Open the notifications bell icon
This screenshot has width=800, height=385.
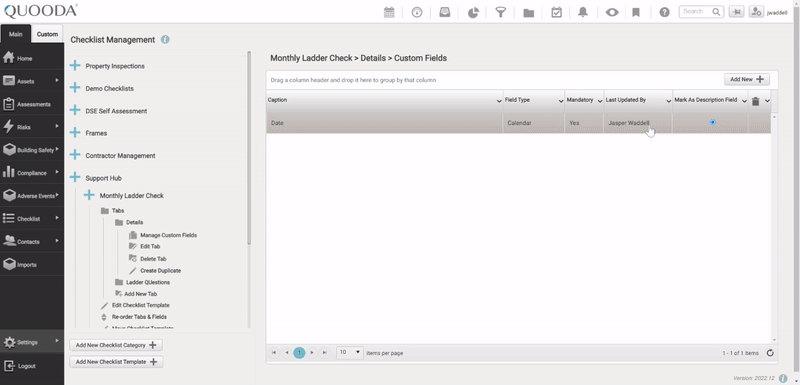583,12
